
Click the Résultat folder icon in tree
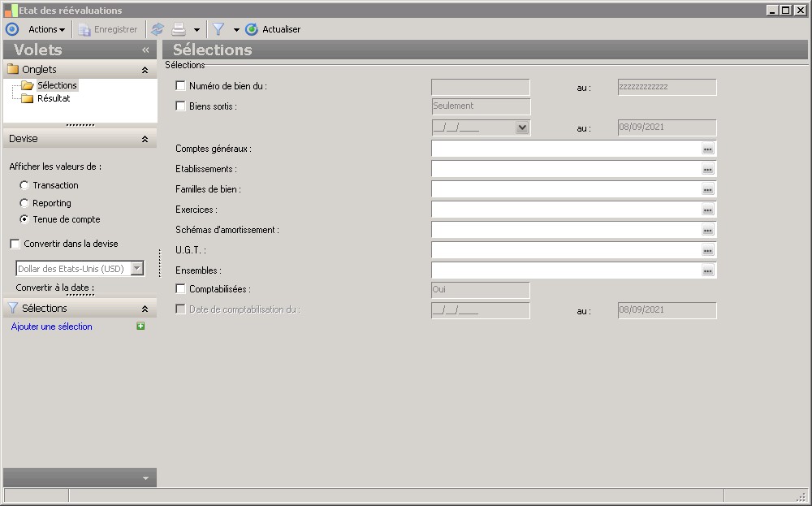(x=28, y=98)
